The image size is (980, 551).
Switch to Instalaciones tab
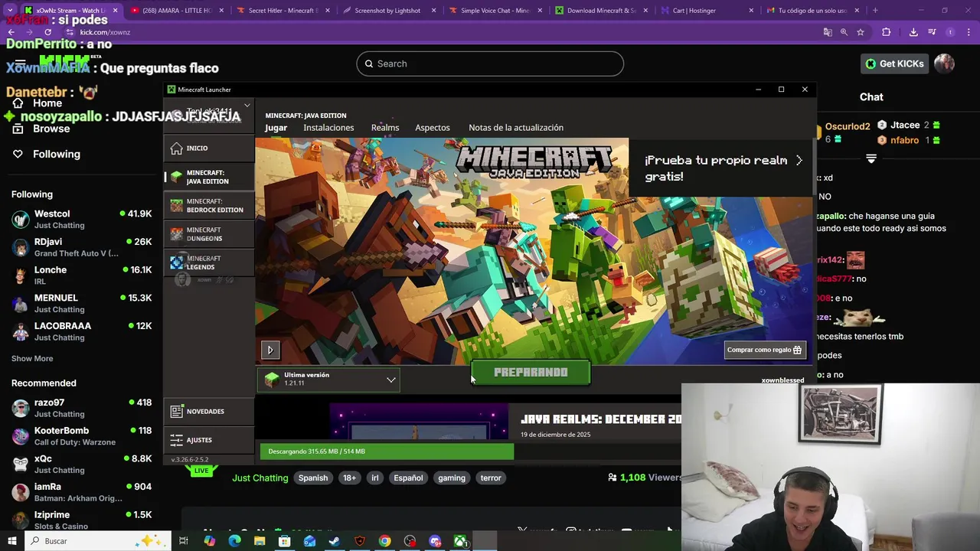tap(328, 128)
